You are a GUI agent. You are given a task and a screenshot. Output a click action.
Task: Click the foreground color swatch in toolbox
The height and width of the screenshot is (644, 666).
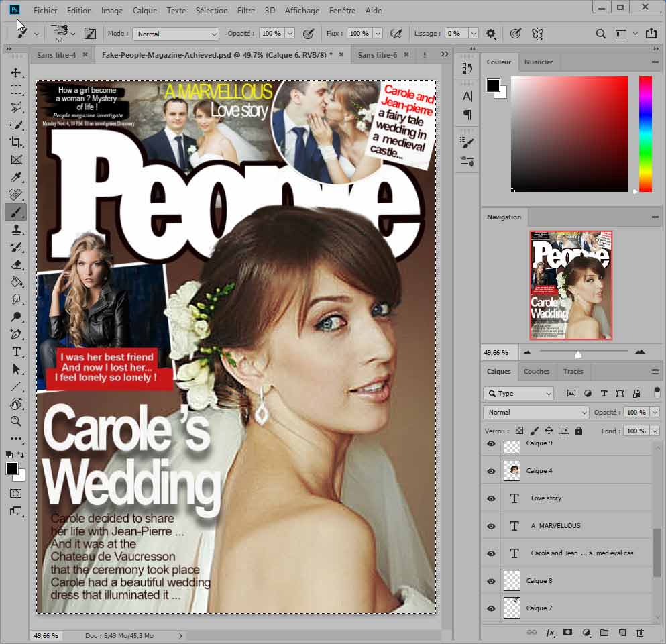[x=12, y=468]
